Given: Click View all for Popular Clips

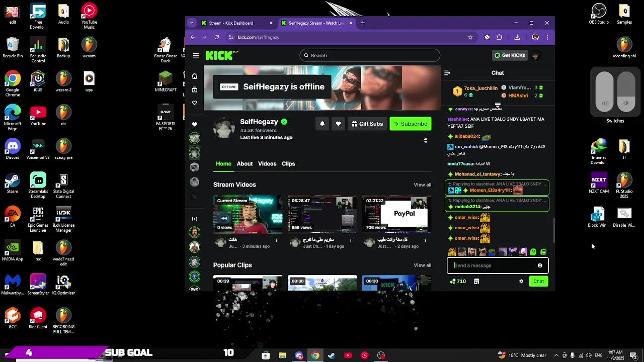Looking at the screenshot, I should (x=422, y=265).
